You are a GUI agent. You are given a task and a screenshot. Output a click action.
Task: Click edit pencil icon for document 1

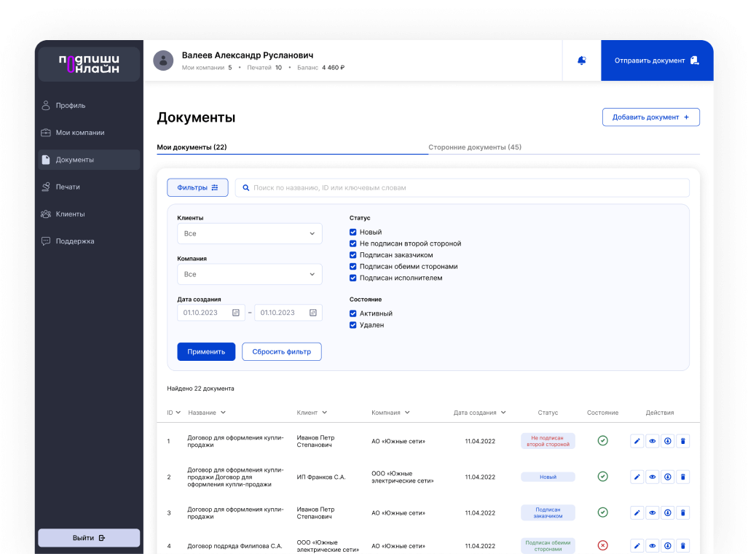(x=637, y=441)
